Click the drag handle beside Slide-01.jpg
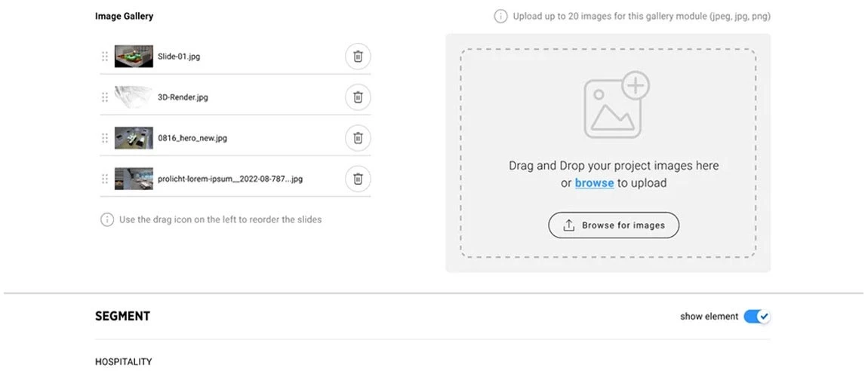Screen dimensions: 868x377 tap(105, 57)
